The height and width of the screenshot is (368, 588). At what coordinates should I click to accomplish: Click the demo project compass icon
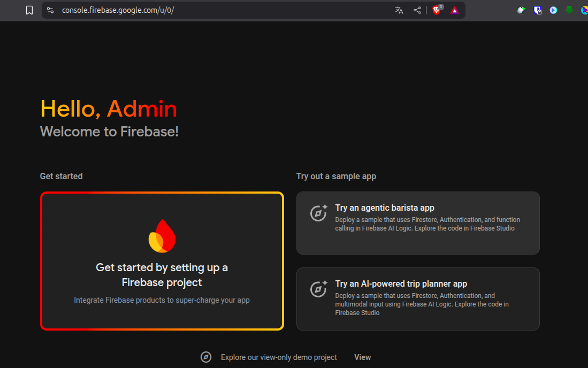click(x=206, y=357)
